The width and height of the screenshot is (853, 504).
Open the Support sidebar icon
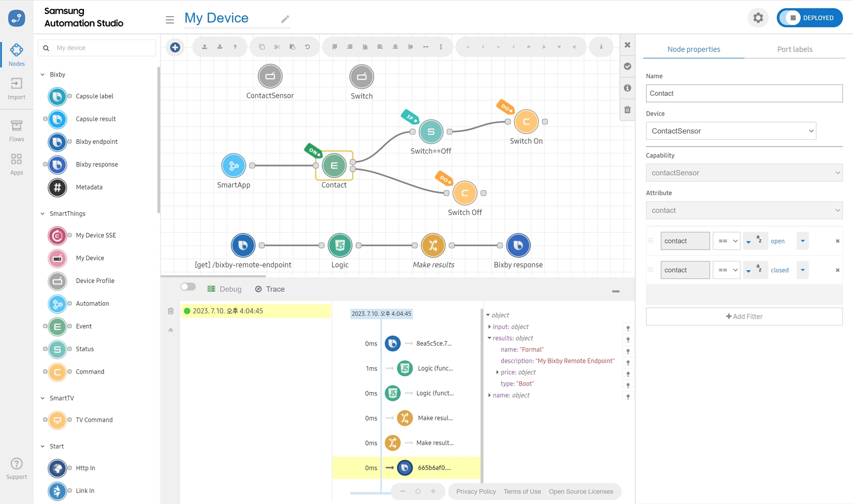[17, 468]
